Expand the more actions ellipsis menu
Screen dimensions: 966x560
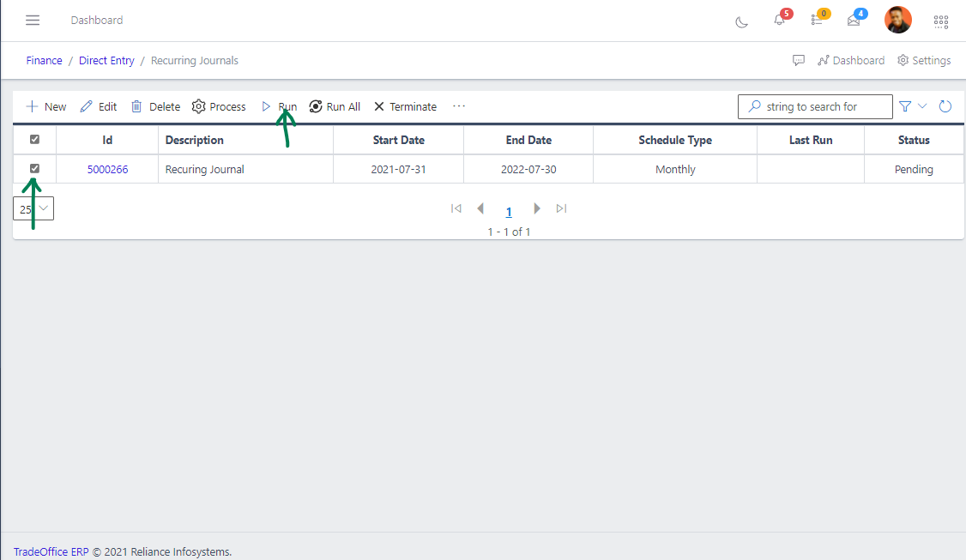point(459,106)
